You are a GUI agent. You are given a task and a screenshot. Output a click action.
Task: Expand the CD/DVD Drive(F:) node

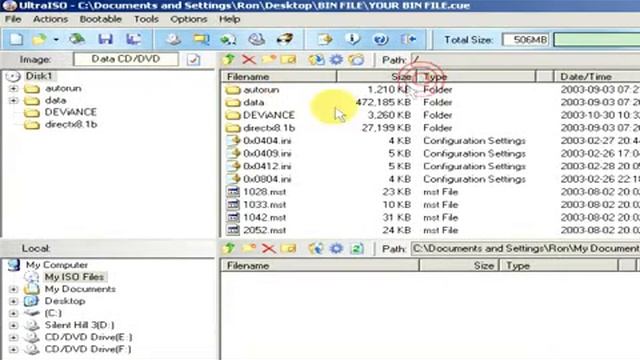[x=13, y=349]
